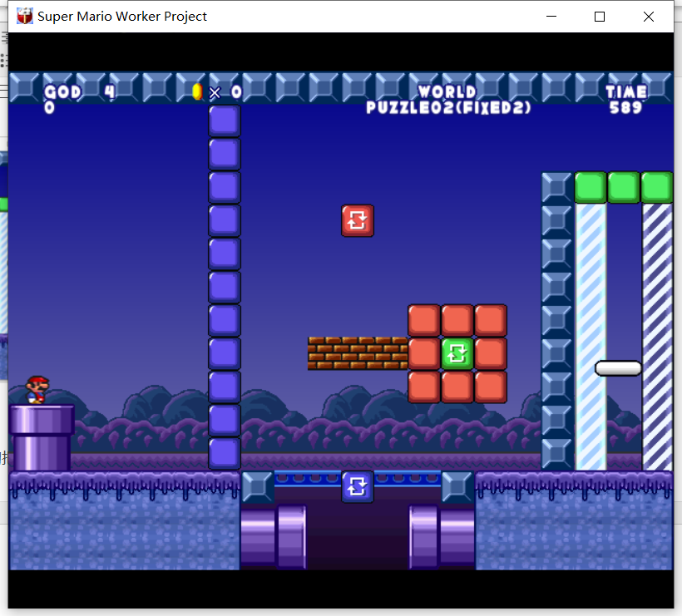Click the blue switch block on the bridge
Image resolution: width=682 pixels, height=616 pixels.
358,487
